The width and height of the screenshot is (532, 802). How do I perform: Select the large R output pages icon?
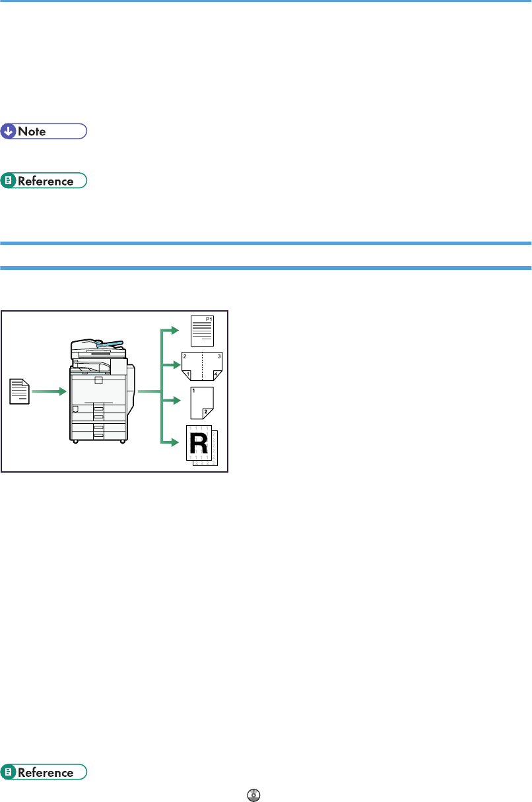(203, 447)
